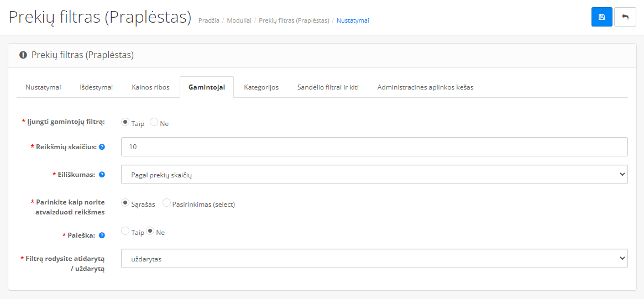Click the blue save floppy-disk icon
This screenshot has width=644, height=299.
tap(601, 17)
